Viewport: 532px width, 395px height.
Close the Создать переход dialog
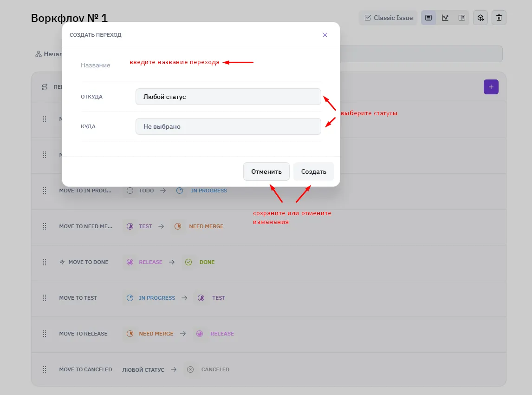click(x=324, y=35)
